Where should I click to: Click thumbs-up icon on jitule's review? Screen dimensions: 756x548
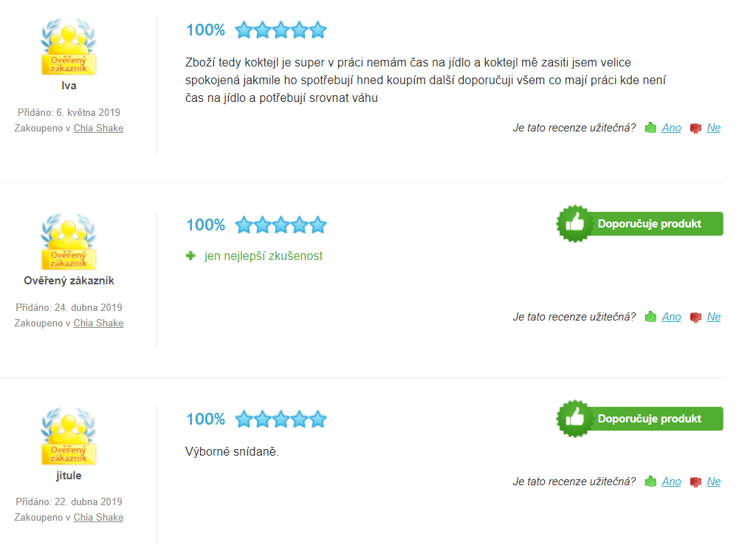click(650, 482)
